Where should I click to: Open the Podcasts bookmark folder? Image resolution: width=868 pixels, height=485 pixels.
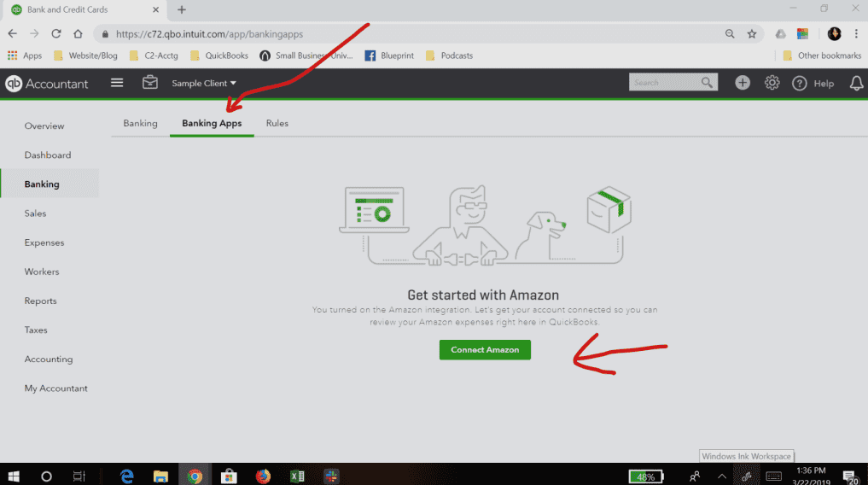pos(449,56)
